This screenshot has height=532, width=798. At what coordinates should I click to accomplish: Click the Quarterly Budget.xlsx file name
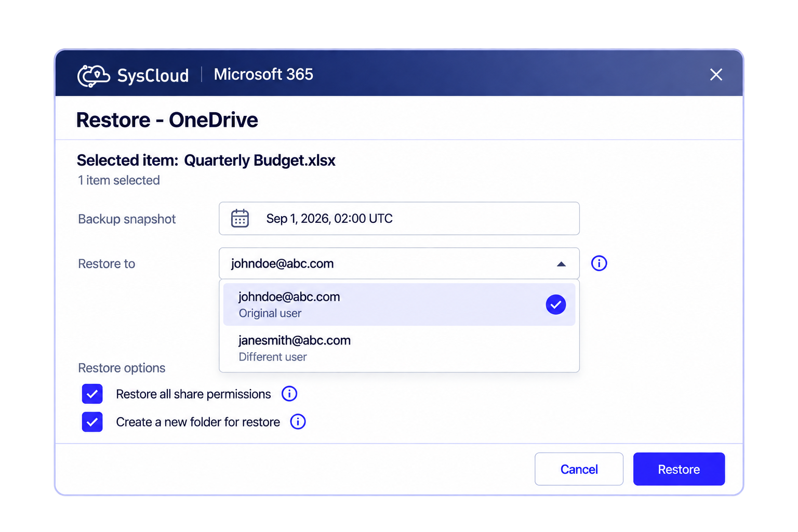pyautogui.click(x=260, y=161)
